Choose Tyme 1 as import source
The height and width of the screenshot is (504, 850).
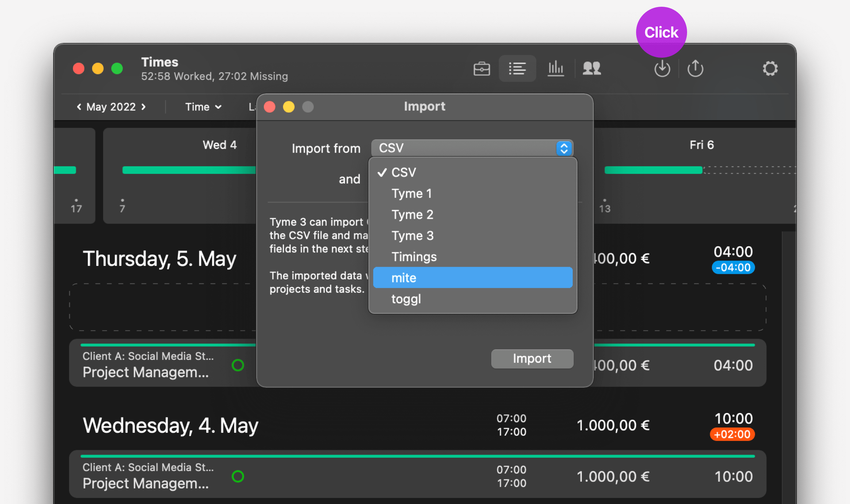[x=473, y=194]
